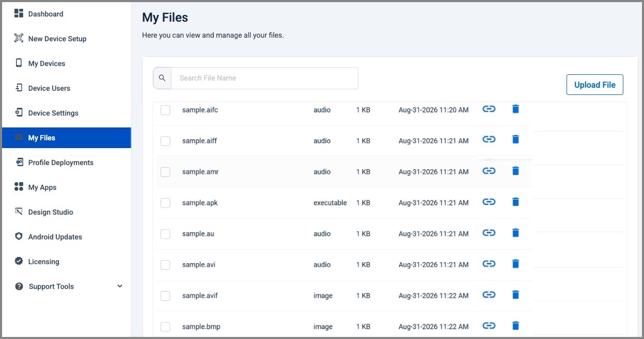Delete sample.amr using trash icon
Screen dimensions: 644x339
tap(515, 171)
